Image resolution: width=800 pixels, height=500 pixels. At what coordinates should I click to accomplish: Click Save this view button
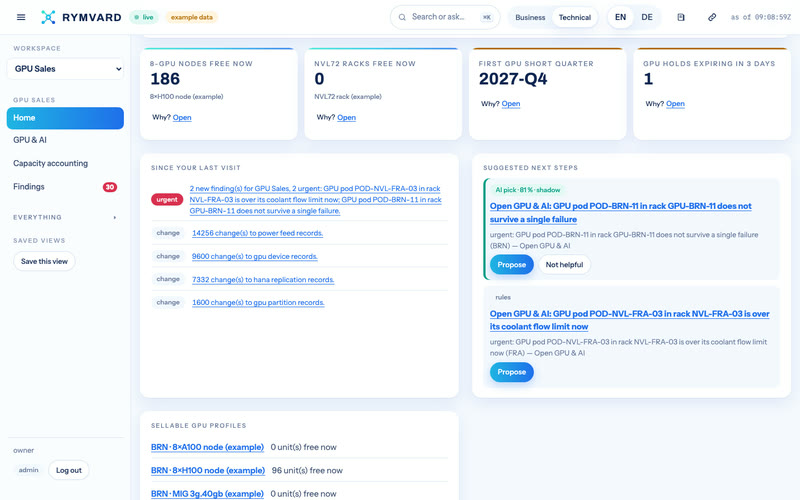44,261
